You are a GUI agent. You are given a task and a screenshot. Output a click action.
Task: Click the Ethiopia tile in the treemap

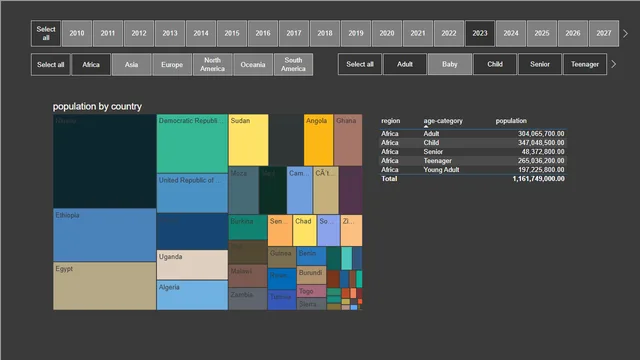tap(104, 235)
